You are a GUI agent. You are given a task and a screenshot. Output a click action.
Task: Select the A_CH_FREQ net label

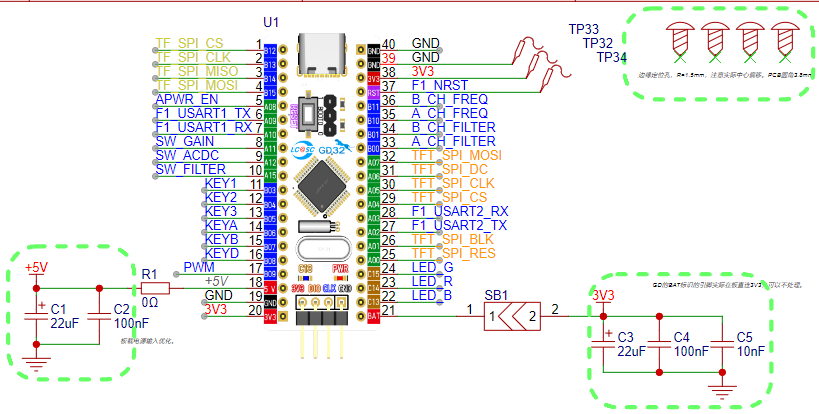(450, 113)
